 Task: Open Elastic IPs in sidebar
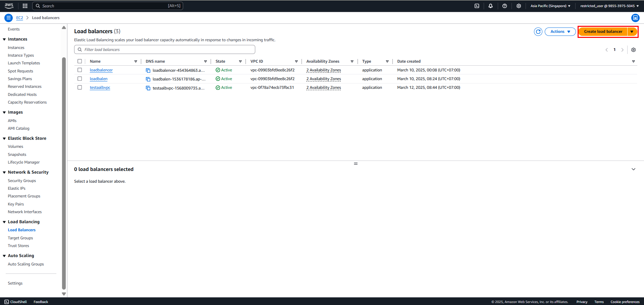[x=16, y=188]
